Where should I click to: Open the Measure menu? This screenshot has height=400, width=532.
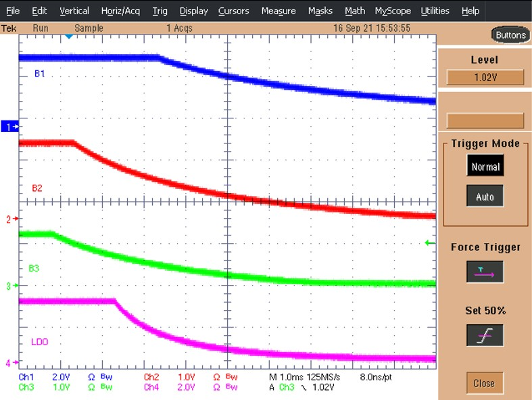click(x=278, y=11)
